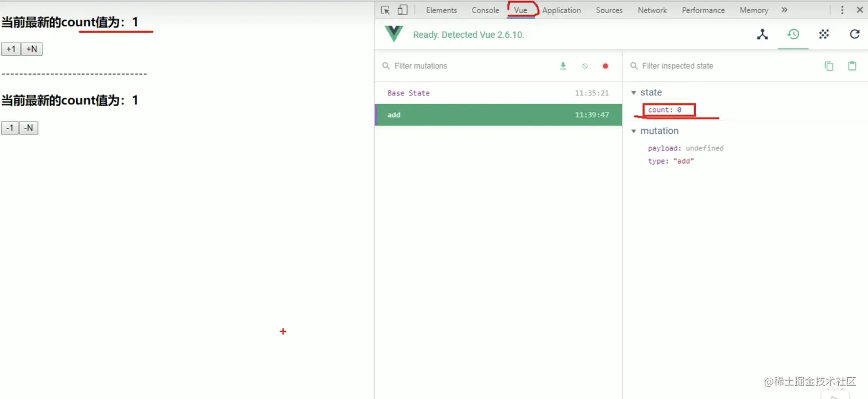Open the Network tab

coord(652,10)
